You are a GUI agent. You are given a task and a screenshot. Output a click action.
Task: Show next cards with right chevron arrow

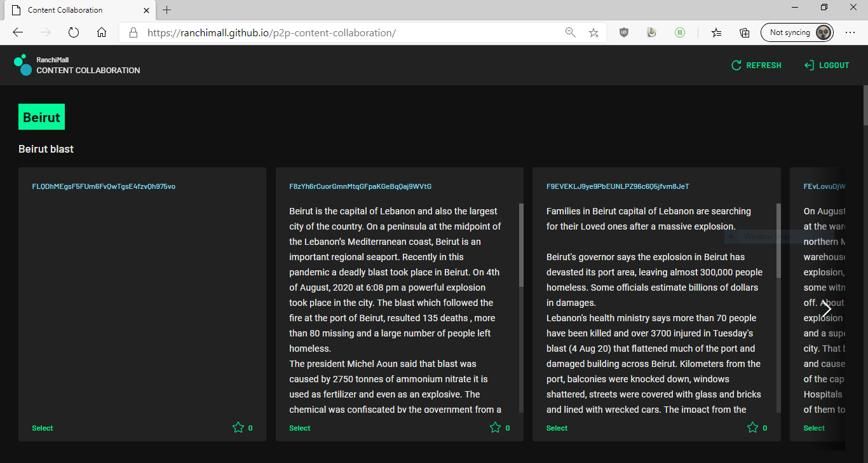click(x=826, y=309)
